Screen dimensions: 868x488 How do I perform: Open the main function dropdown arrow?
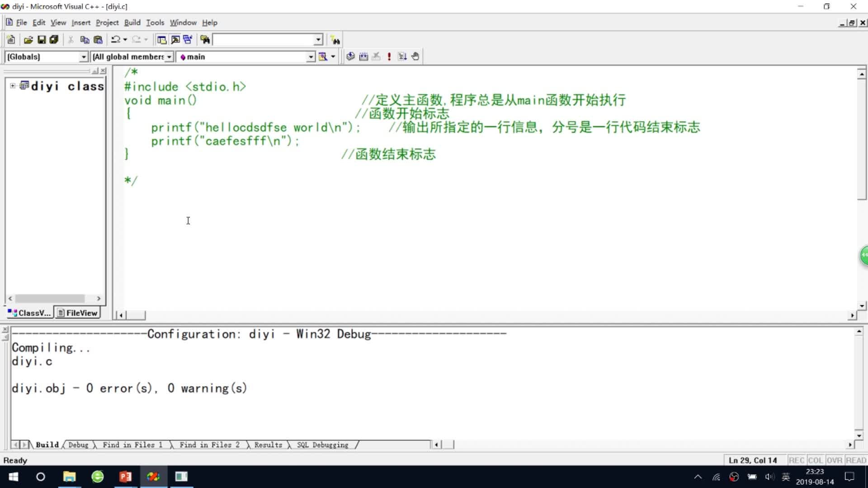[311, 57]
